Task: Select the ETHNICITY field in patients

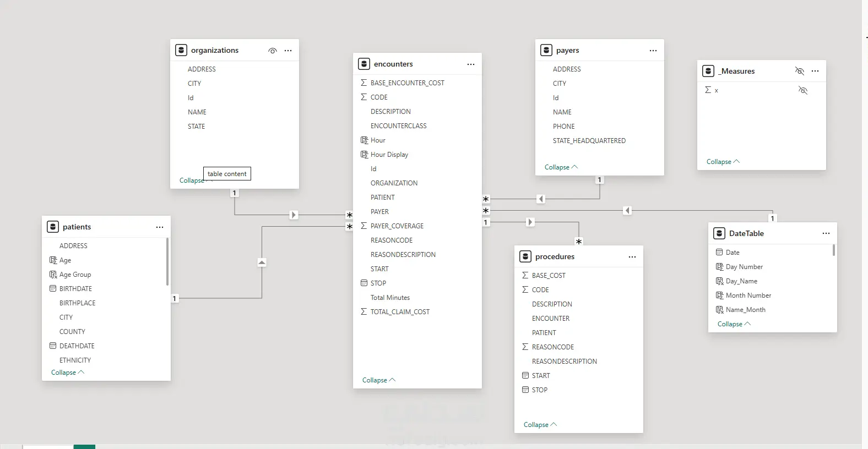Action: click(75, 360)
